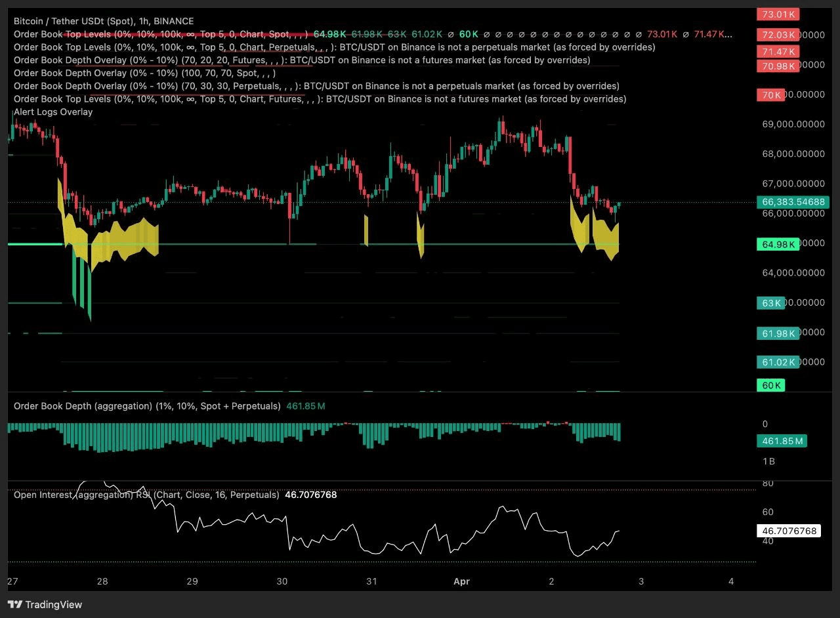Select Order Book Depth Overlay Spot legend entry

pos(144,73)
